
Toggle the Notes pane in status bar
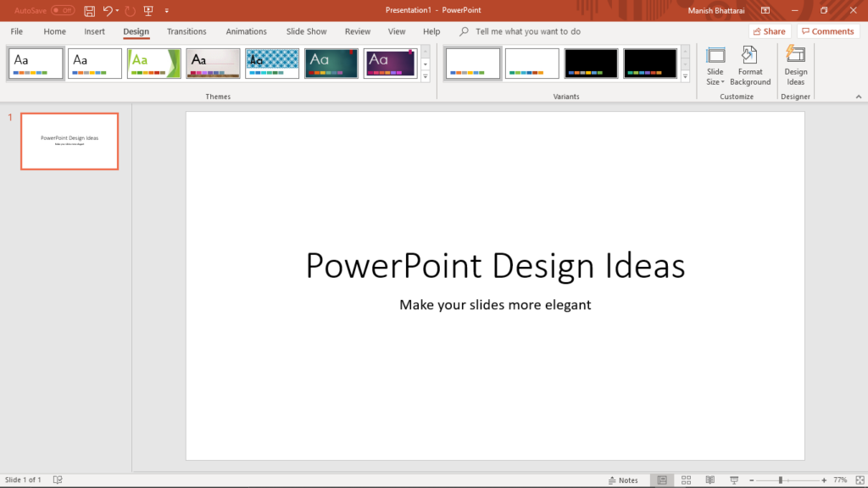coord(623,480)
